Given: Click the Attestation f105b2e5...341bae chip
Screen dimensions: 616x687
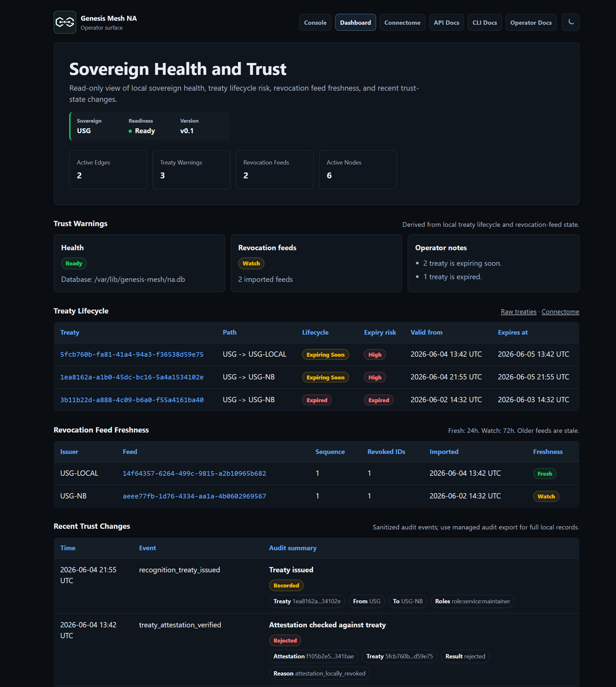Looking at the screenshot, I should (x=314, y=657).
